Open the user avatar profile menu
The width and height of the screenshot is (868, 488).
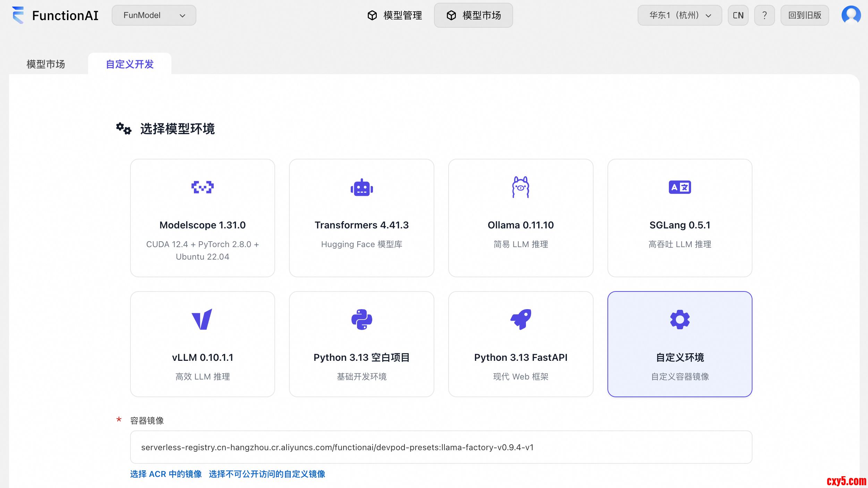point(851,15)
